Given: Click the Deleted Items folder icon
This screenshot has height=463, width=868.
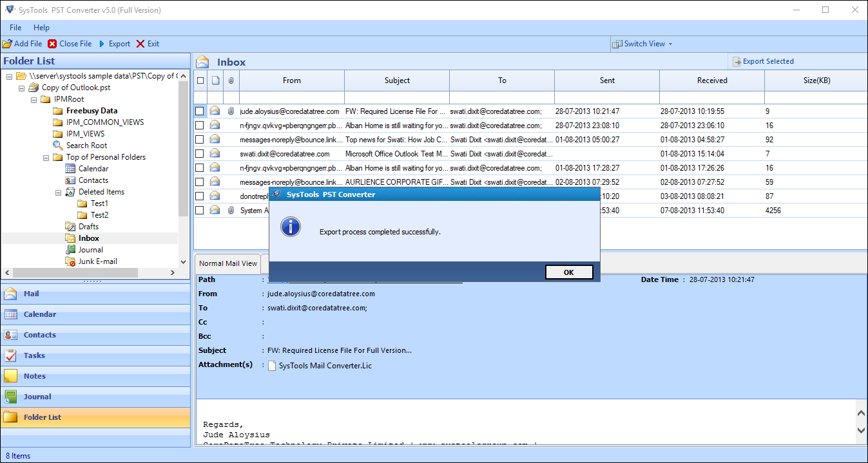Looking at the screenshot, I should [70, 192].
